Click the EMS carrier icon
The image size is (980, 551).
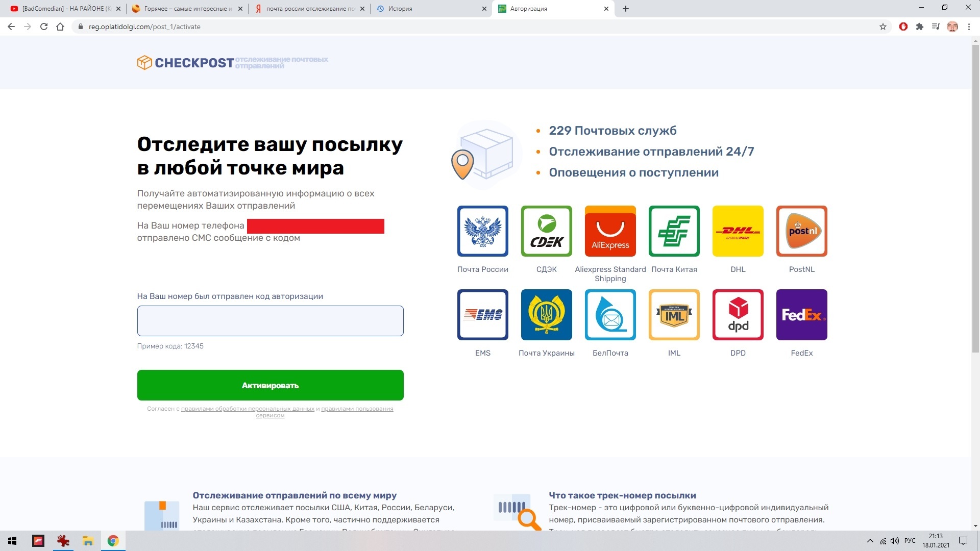pos(482,315)
